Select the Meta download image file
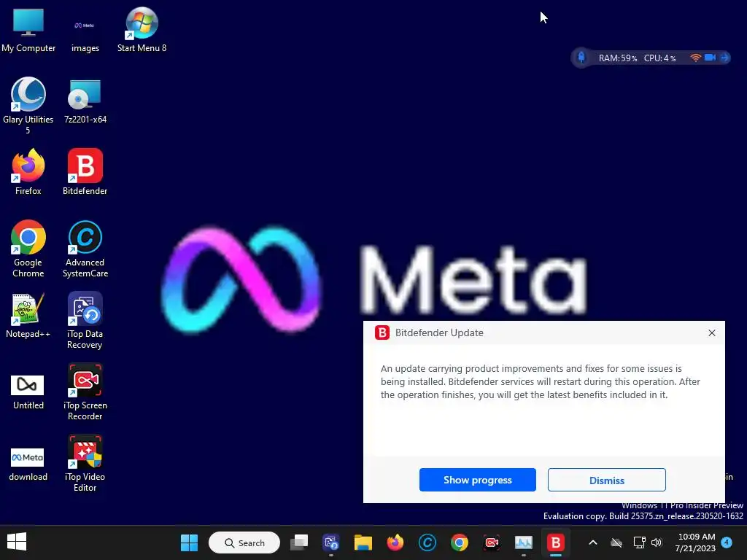The width and height of the screenshot is (747, 560). point(28,464)
